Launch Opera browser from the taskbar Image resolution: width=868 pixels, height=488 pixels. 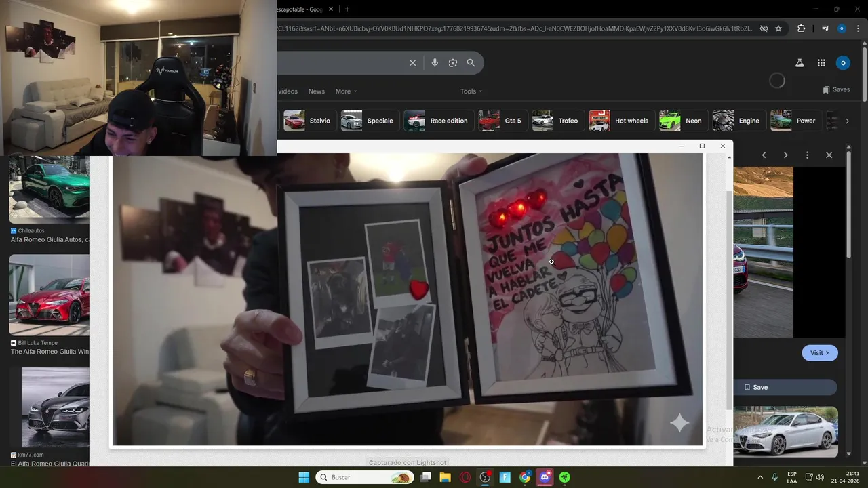click(465, 477)
